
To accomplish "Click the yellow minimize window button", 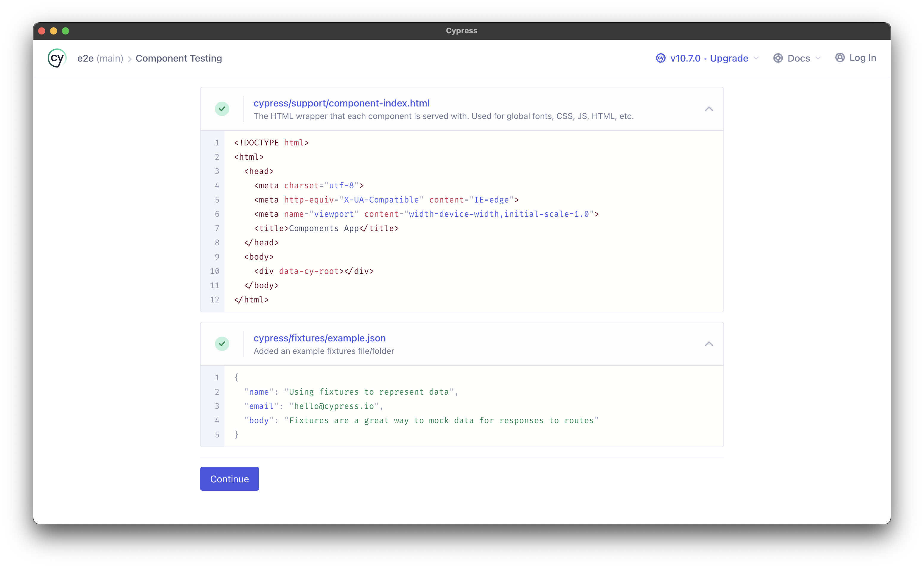I will tap(54, 31).
